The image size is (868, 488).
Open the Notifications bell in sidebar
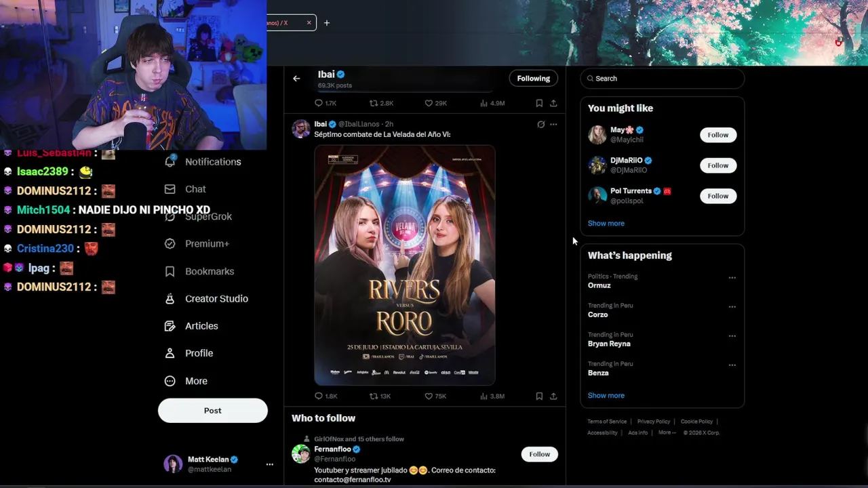[170, 161]
